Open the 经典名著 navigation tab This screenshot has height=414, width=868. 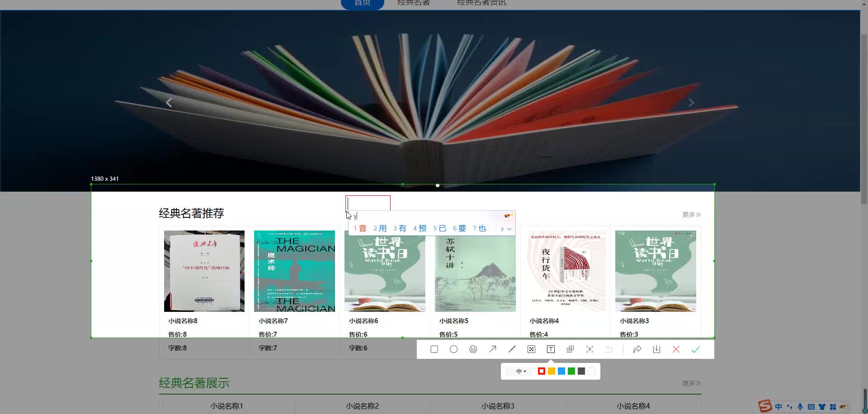coord(414,3)
